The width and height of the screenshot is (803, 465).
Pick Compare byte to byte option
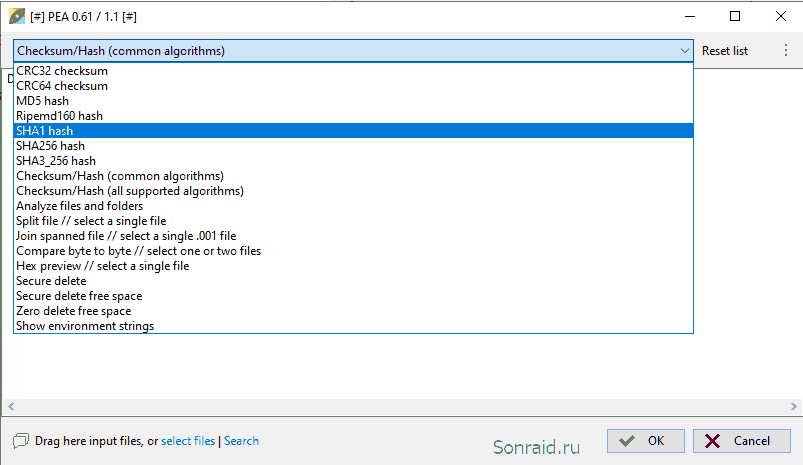[x=353, y=251]
